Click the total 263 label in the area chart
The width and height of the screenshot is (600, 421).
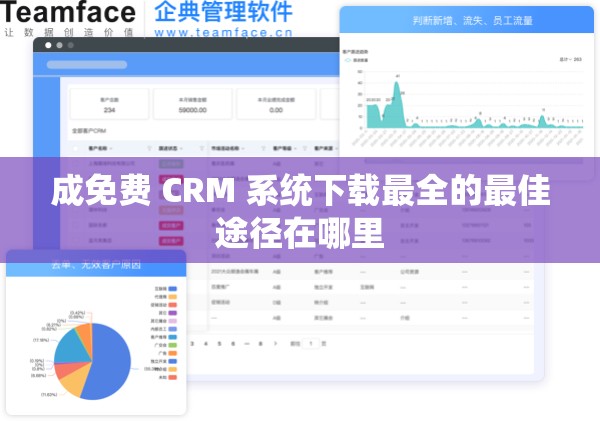[571, 59]
